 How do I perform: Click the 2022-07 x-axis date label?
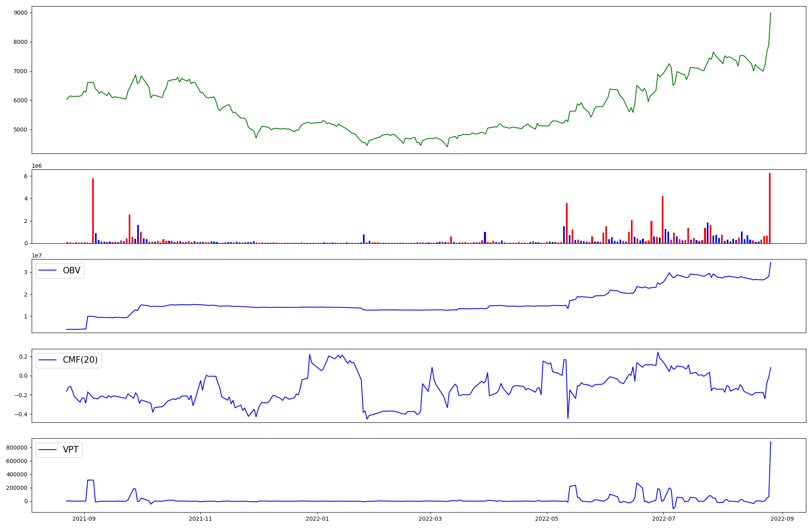[x=663, y=519]
